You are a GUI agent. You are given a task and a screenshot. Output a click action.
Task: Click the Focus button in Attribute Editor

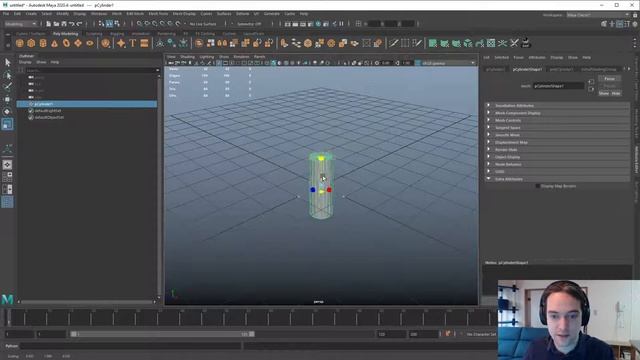609,78
